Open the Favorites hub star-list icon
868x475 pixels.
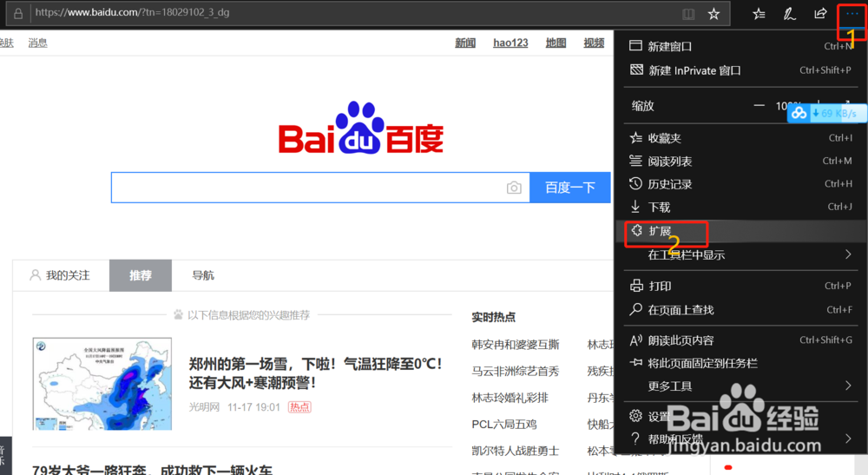(759, 14)
